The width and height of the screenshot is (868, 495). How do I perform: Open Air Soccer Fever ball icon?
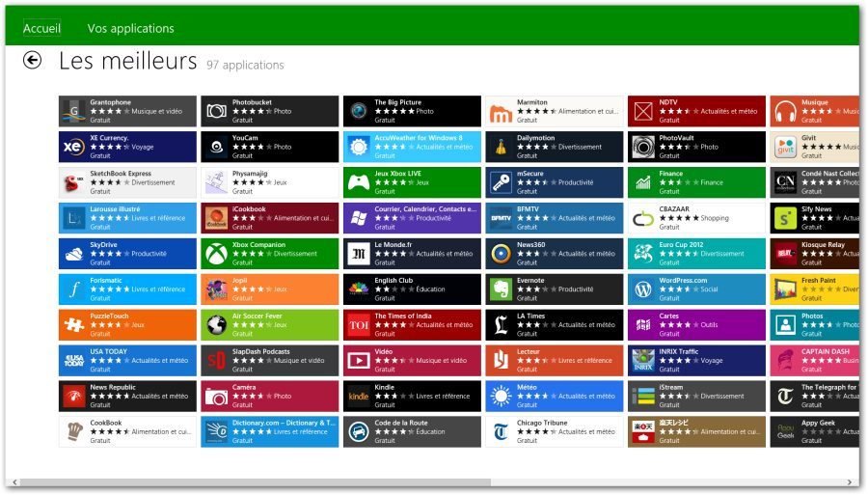point(215,325)
